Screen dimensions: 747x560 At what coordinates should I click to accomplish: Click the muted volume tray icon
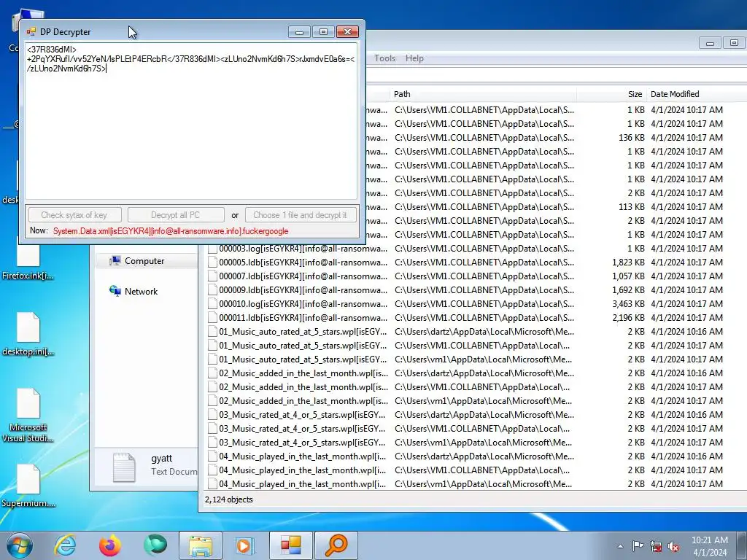click(673, 546)
